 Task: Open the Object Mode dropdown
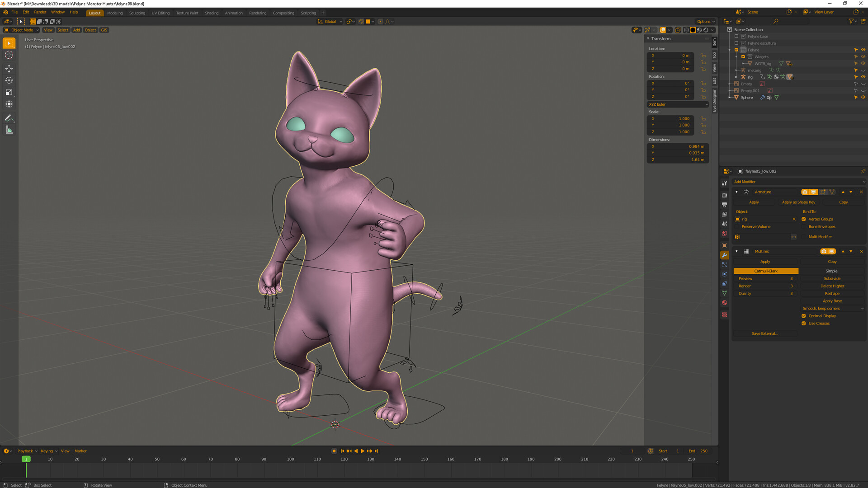[x=22, y=30]
